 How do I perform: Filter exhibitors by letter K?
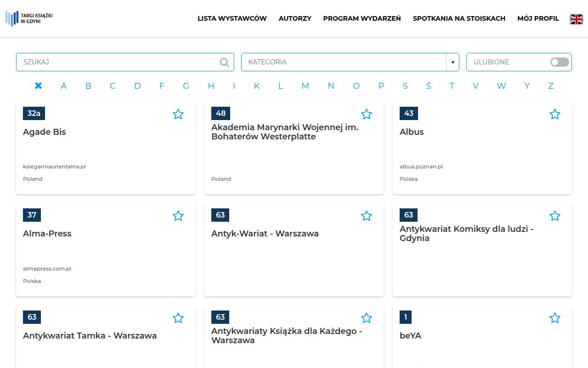tap(257, 86)
